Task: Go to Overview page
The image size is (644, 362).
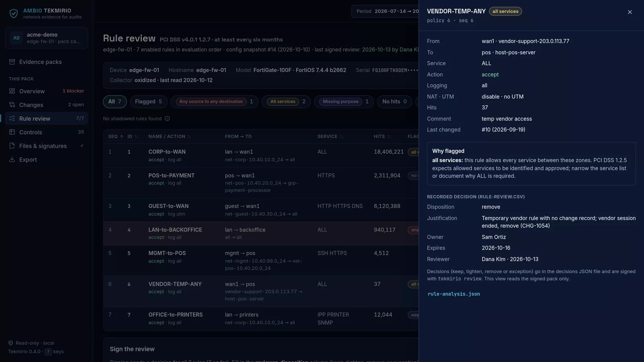Action: [46, 91]
